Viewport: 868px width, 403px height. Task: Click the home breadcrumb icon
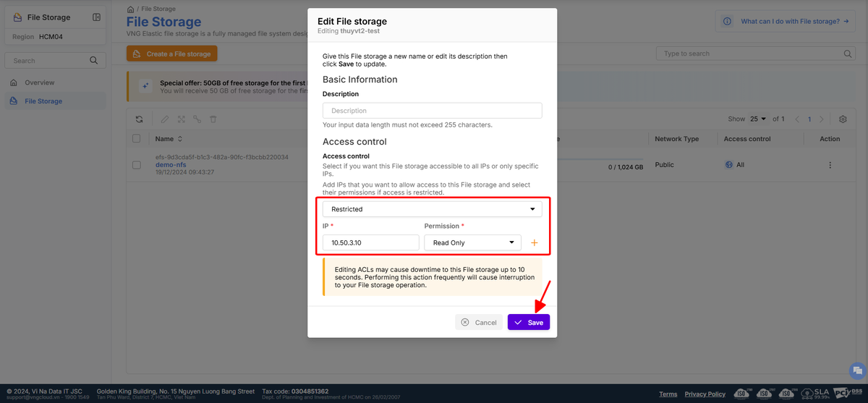[x=130, y=9]
